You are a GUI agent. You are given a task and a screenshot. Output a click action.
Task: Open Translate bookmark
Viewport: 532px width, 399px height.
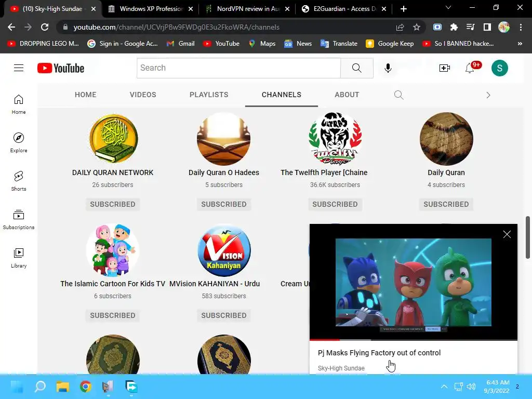pos(339,44)
